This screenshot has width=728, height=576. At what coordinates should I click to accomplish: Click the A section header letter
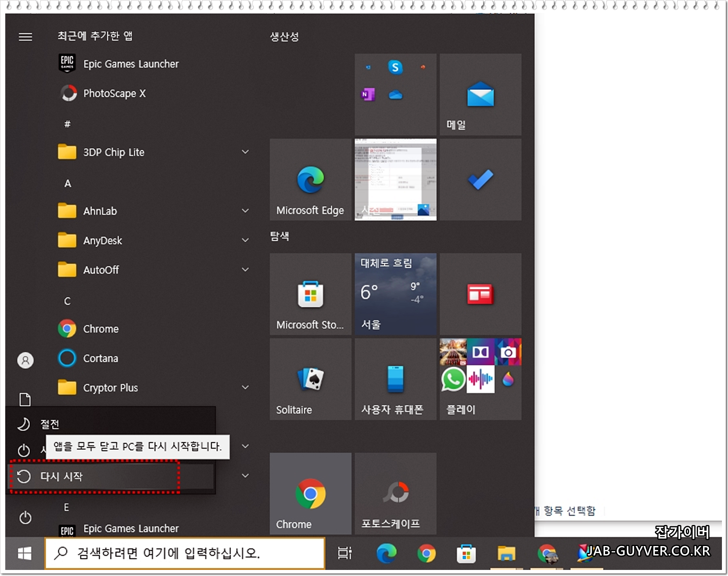click(x=68, y=183)
